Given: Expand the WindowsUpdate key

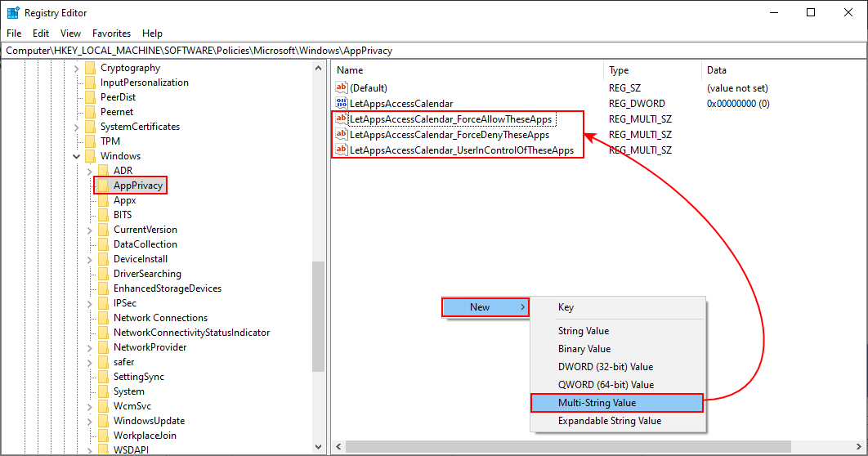Looking at the screenshot, I should point(90,422).
